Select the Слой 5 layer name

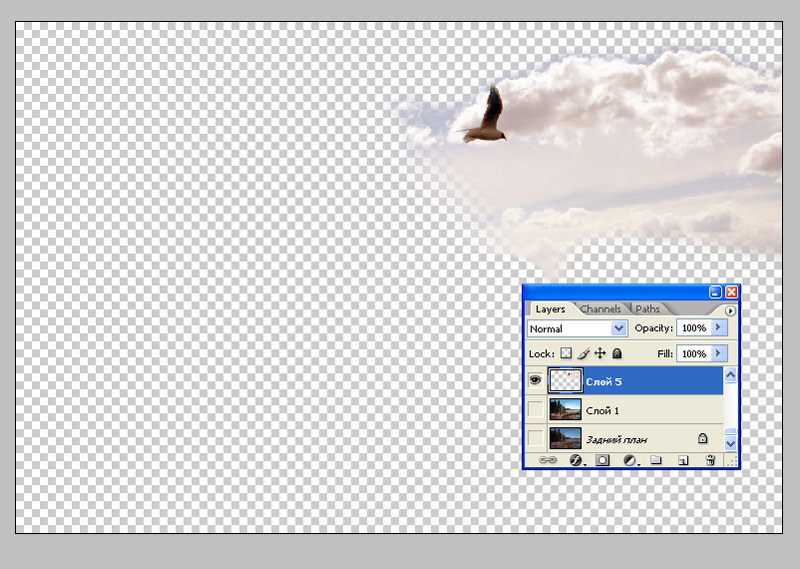(x=604, y=382)
